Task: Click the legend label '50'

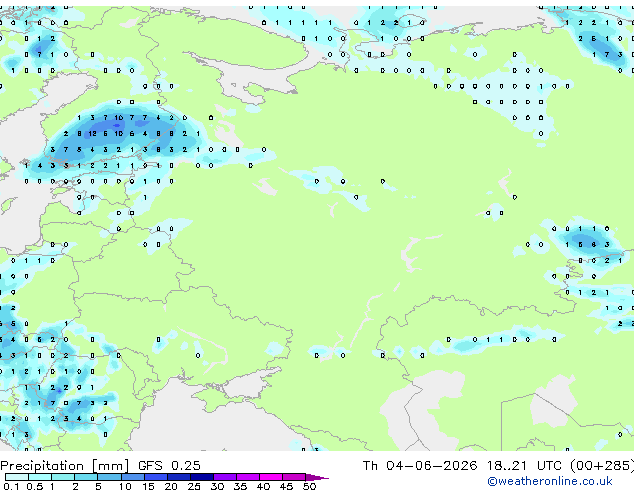Action: pos(309,486)
